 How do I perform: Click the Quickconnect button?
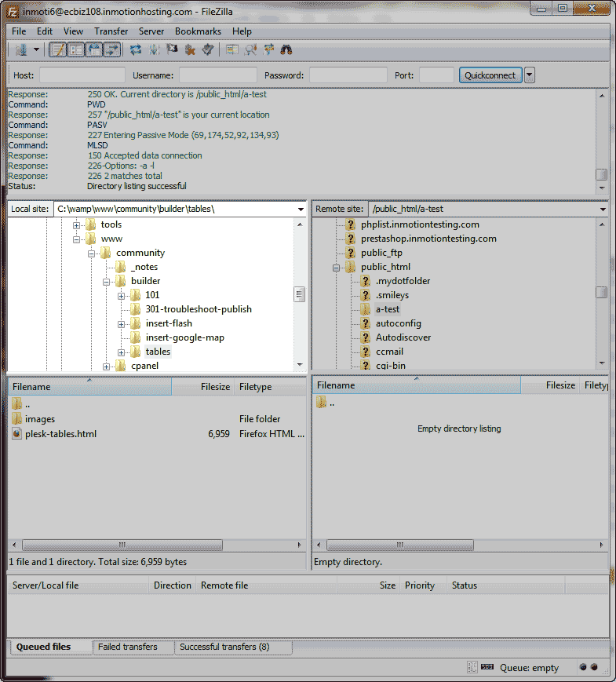click(490, 75)
